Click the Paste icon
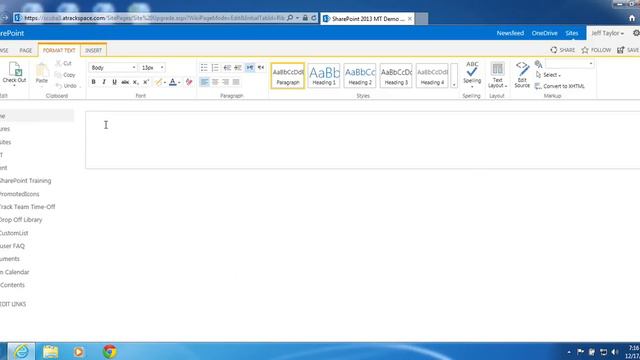Viewport: 640px width, 360px height. coord(42,70)
